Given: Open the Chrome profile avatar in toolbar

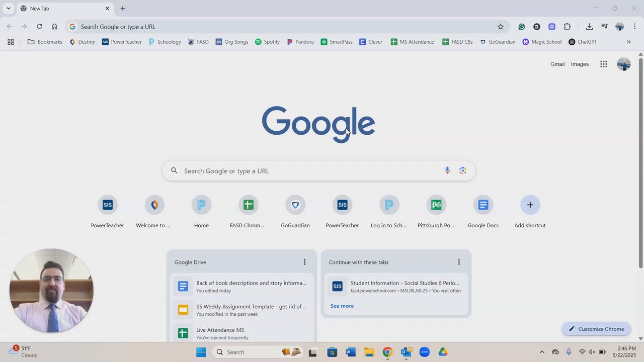Looking at the screenshot, I should [619, 27].
